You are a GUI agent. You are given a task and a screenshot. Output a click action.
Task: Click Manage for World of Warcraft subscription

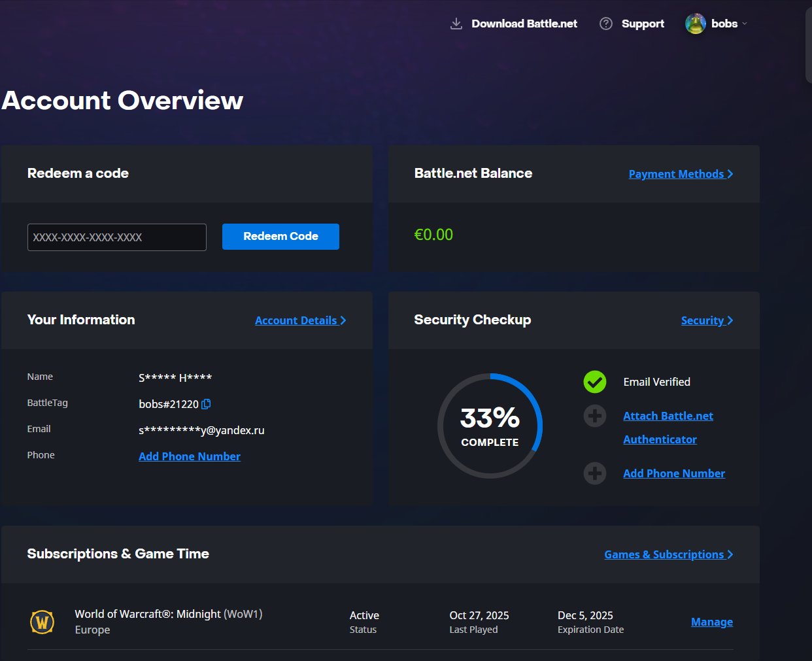[711, 622]
